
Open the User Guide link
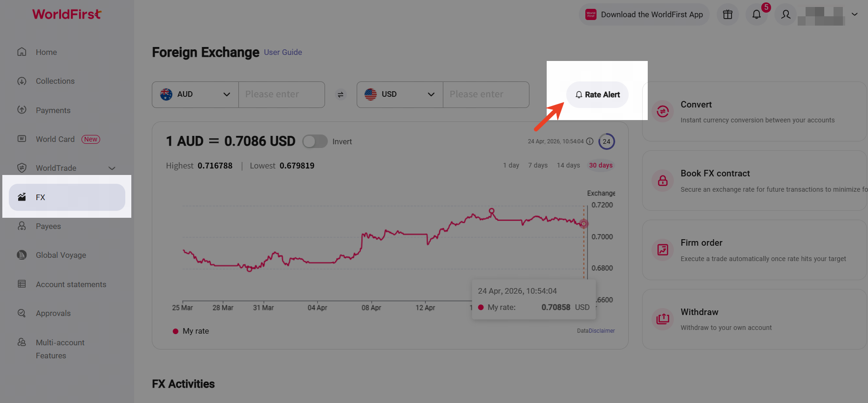tap(283, 52)
